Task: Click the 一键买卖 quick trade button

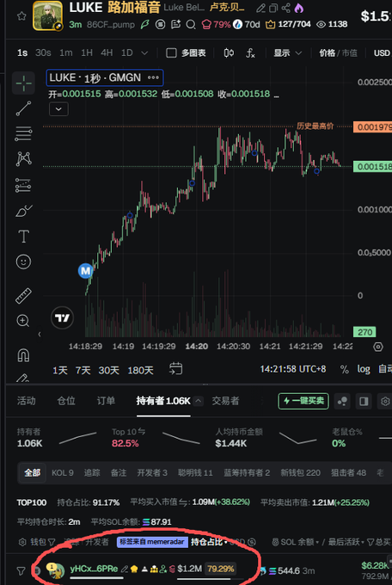Action: (x=303, y=401)
